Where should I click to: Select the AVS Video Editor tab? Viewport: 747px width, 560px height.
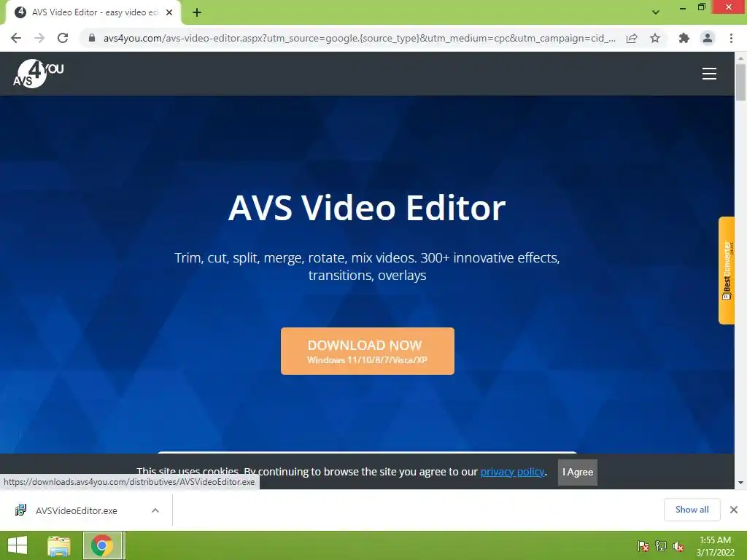click(x=93, y=12)
